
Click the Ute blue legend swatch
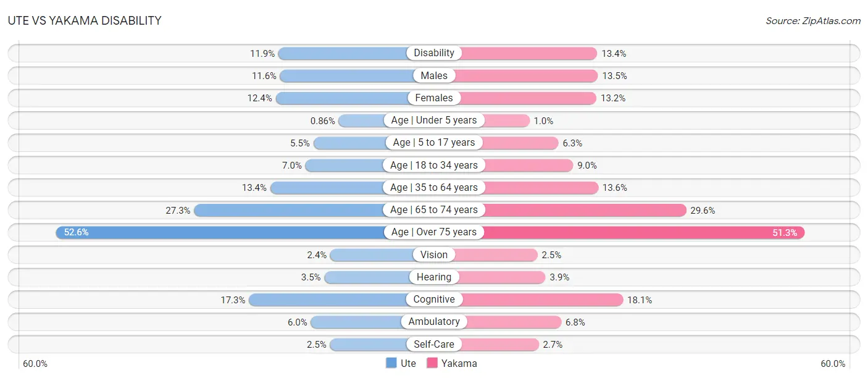point(391,363)
